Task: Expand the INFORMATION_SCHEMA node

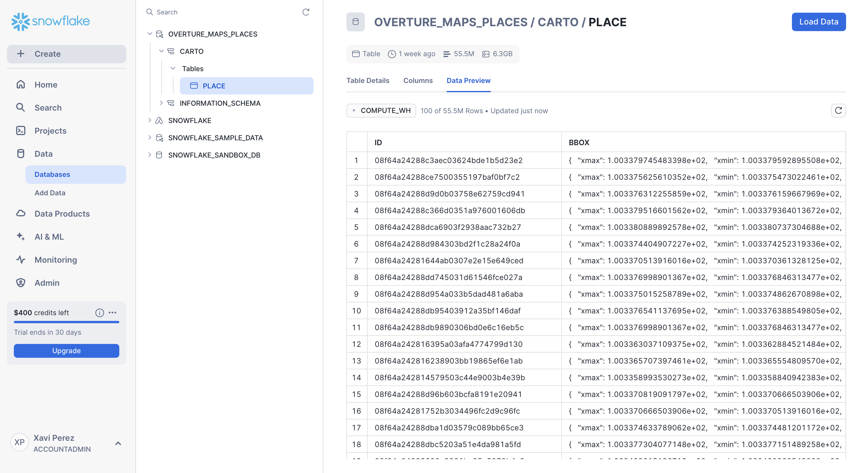Action: pyautogui.click(x=161, y=103)
